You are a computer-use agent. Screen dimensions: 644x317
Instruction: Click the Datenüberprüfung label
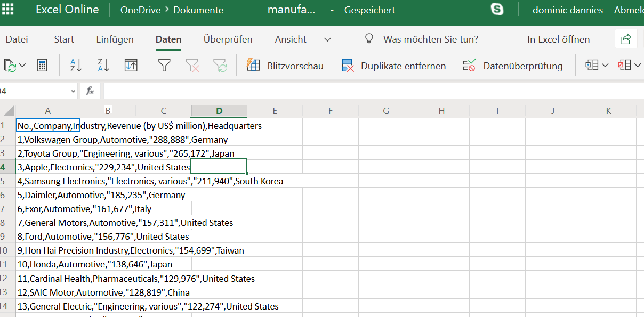[x=523, y=66]
